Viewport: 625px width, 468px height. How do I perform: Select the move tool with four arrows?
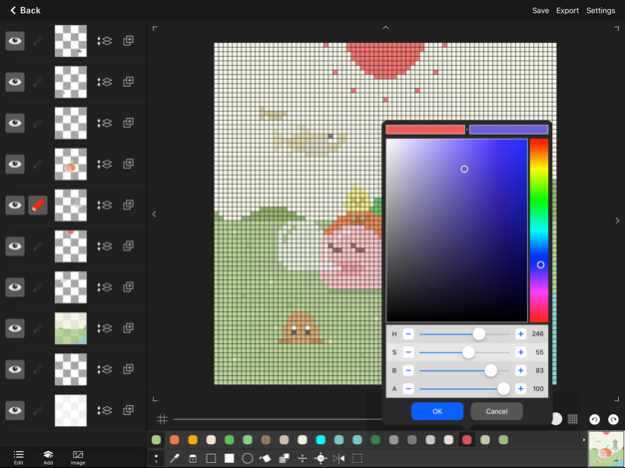[302, 458]
